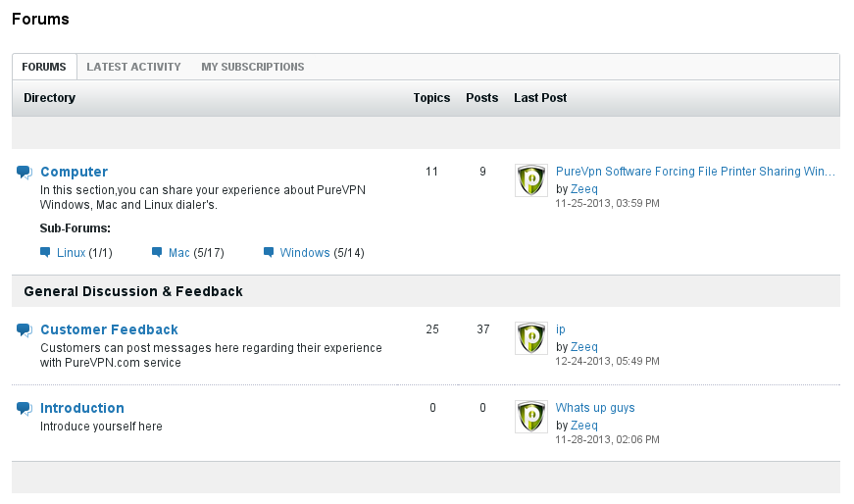Click the Forums page heading

click(x=40, y=19)
